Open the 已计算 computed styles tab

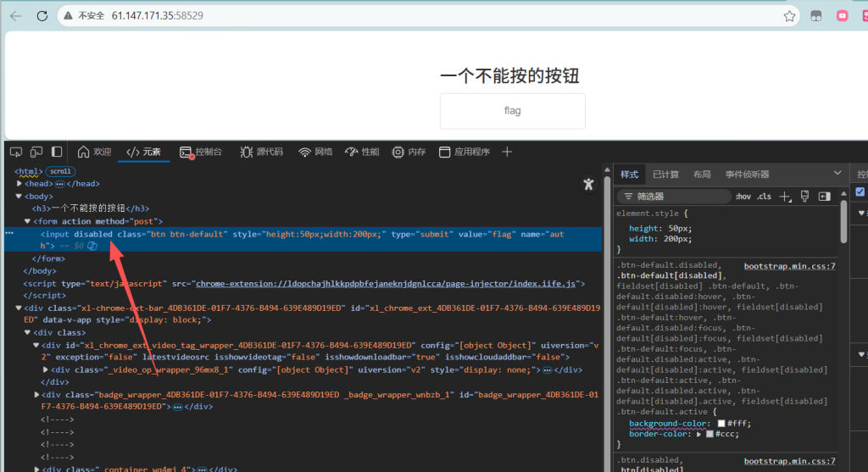665,175
